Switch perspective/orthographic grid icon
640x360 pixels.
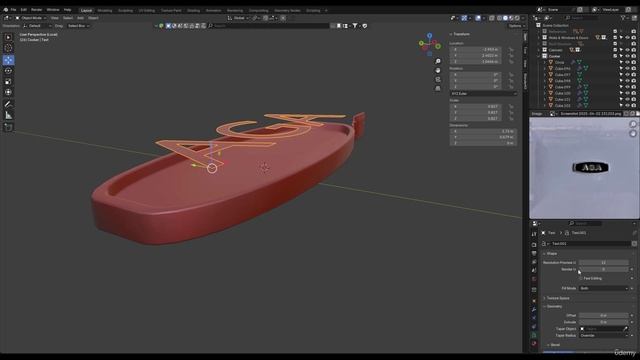click(438, 88)
